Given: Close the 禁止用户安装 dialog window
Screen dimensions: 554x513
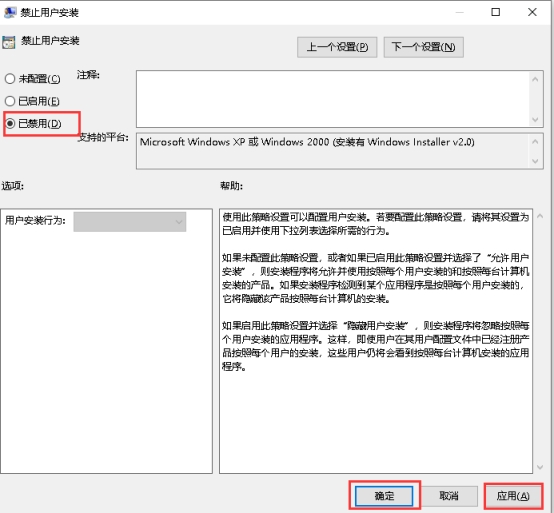Looking at the screenshot, I should point(532,12).
